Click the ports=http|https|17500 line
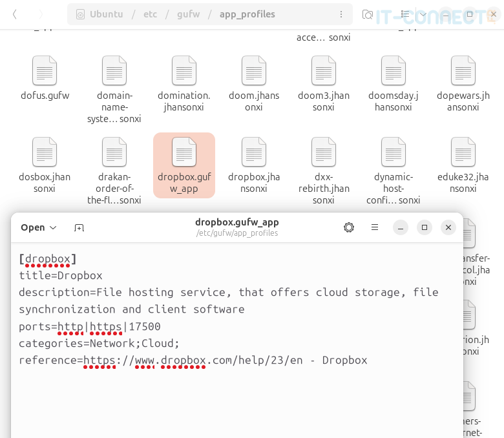Image resolution: width=504 pixels, height=438 pixels. click(89, 326)
